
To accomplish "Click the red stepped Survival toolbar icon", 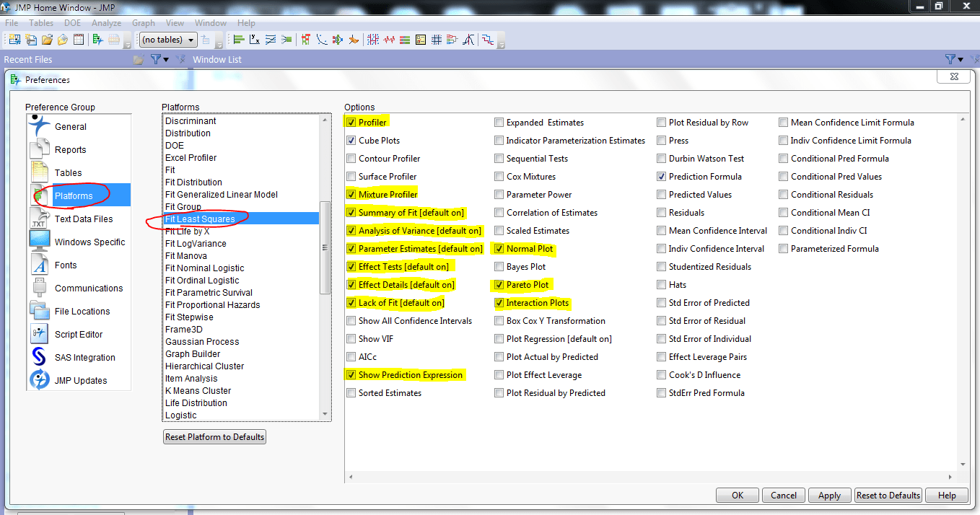I will click(x=487, y=40).
